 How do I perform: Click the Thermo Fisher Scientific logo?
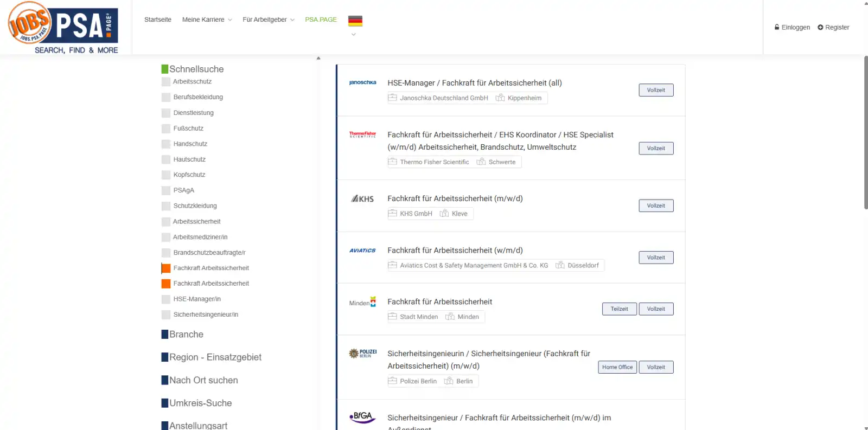[362, 134]
